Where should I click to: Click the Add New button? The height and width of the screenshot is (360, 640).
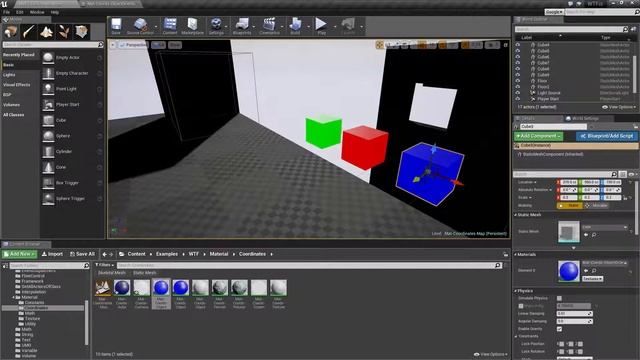19,254
